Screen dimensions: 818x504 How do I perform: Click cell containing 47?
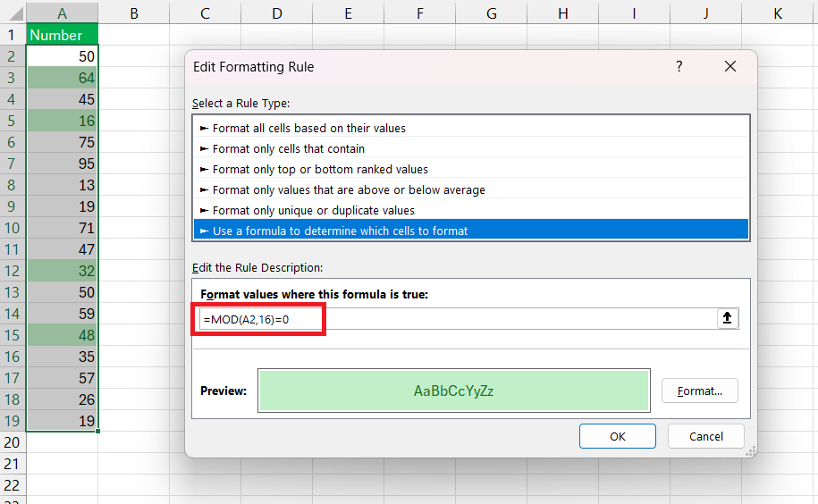[62, 249]
